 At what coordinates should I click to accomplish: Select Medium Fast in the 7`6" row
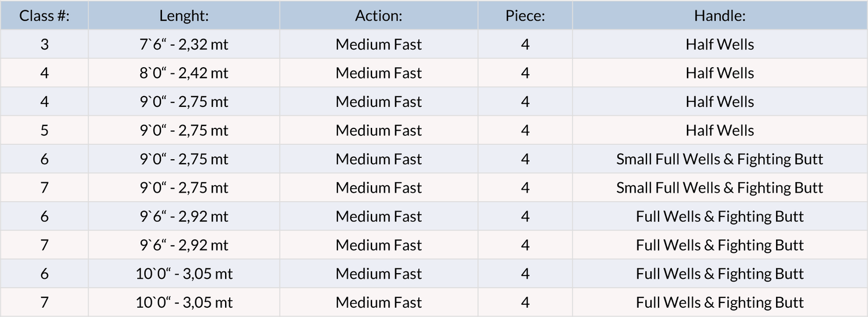378,45
